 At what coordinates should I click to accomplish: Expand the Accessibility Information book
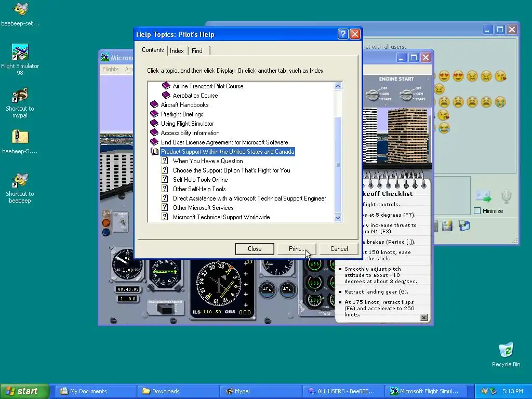pos(154,132)
